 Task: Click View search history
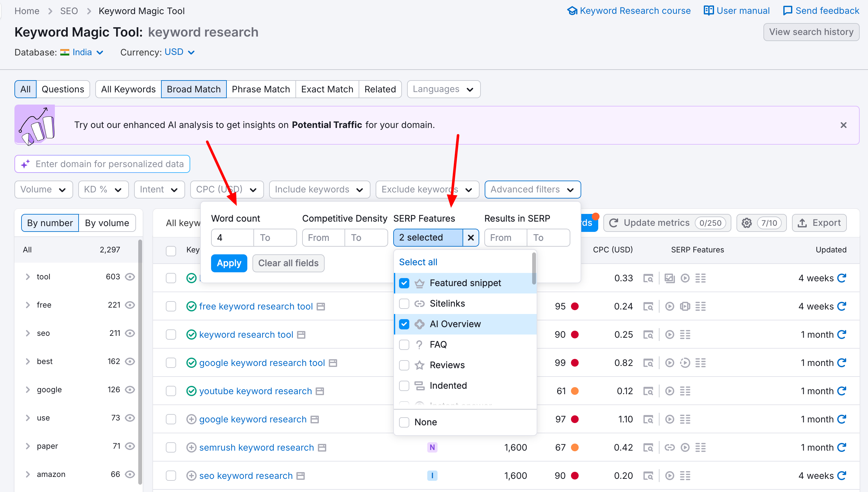tap(812, 31)
